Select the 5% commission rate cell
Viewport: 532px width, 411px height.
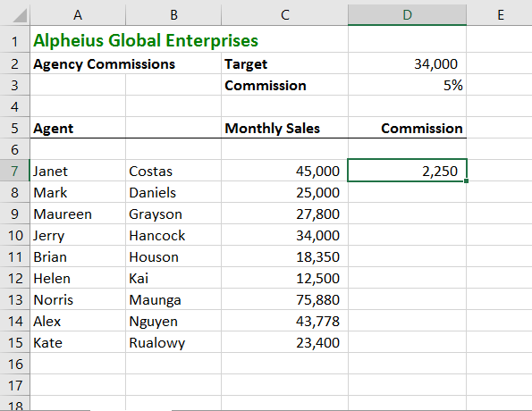407,85
